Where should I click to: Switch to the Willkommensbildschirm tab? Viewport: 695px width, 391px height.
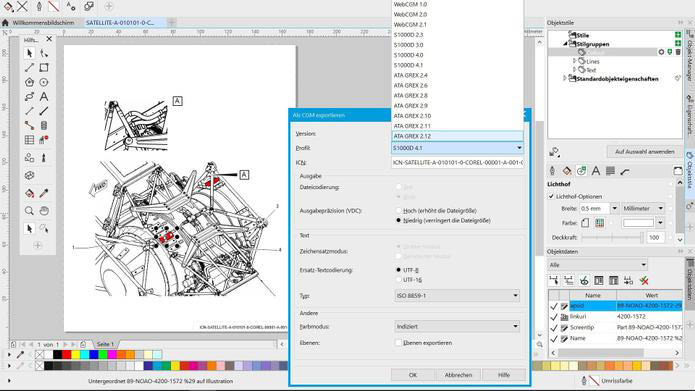pos(43,23)
